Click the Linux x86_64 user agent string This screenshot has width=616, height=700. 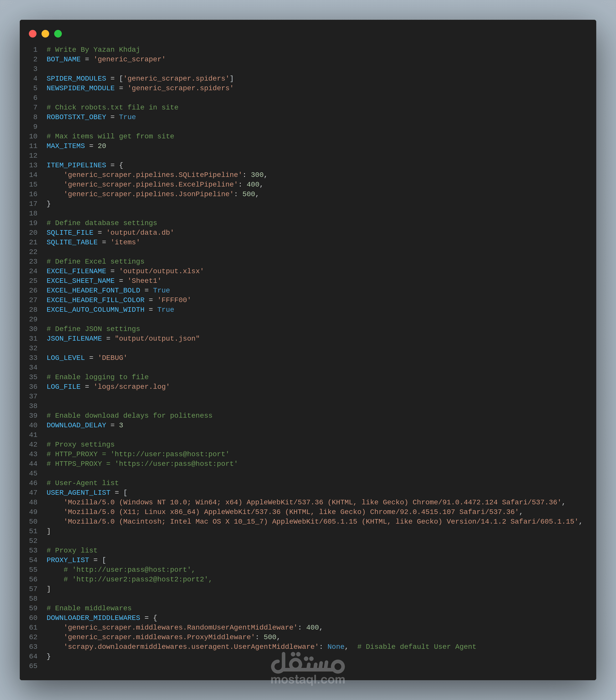coord(291,512)
